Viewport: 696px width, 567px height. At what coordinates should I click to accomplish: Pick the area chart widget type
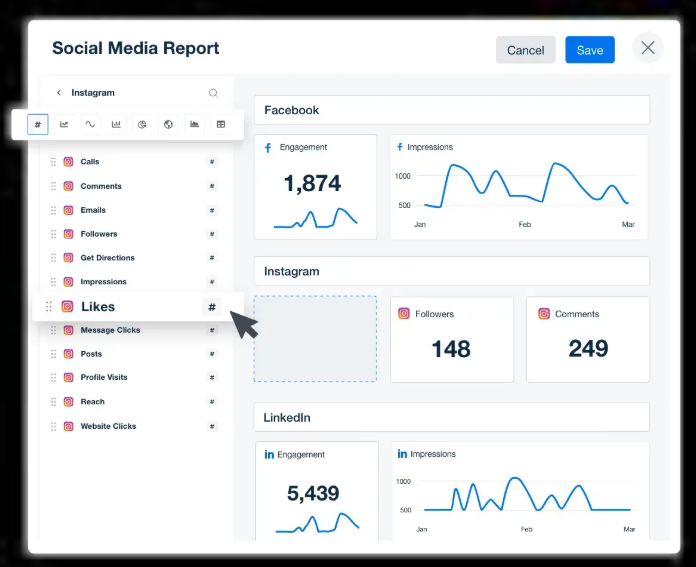[x=194, y=125]
